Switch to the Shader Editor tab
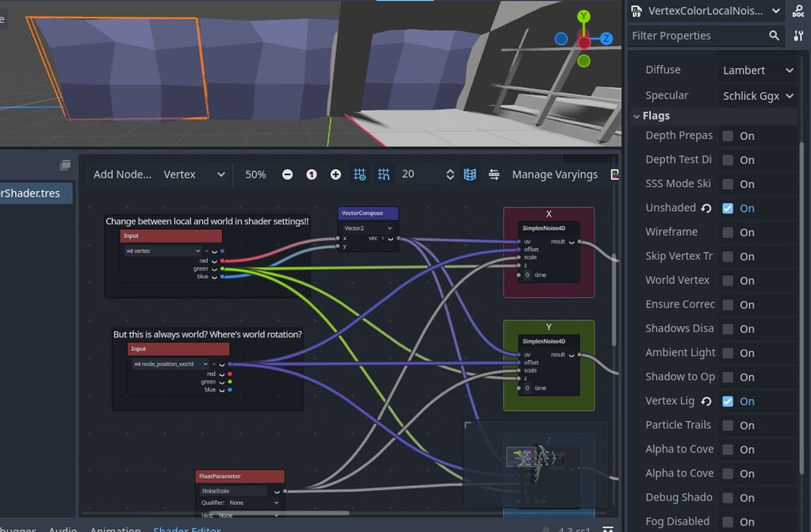Viewport: 811px width, 532px height. point(186,528)
